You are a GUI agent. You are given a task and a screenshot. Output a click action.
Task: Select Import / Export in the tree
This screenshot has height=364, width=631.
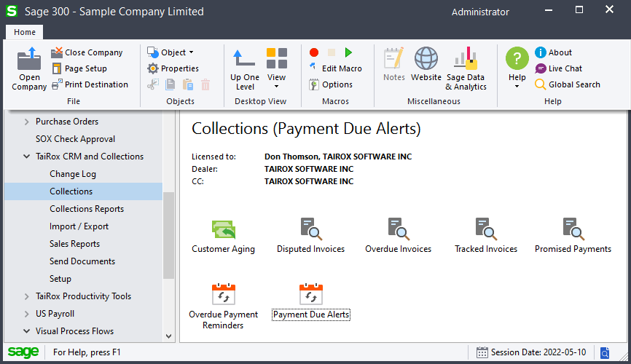tap(79, 226)
